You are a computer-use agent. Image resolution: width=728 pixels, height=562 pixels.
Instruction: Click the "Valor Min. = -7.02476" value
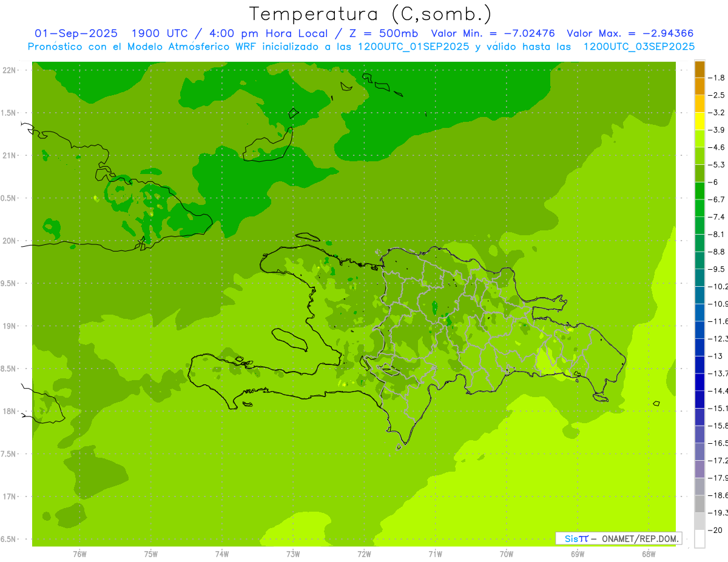493,33
